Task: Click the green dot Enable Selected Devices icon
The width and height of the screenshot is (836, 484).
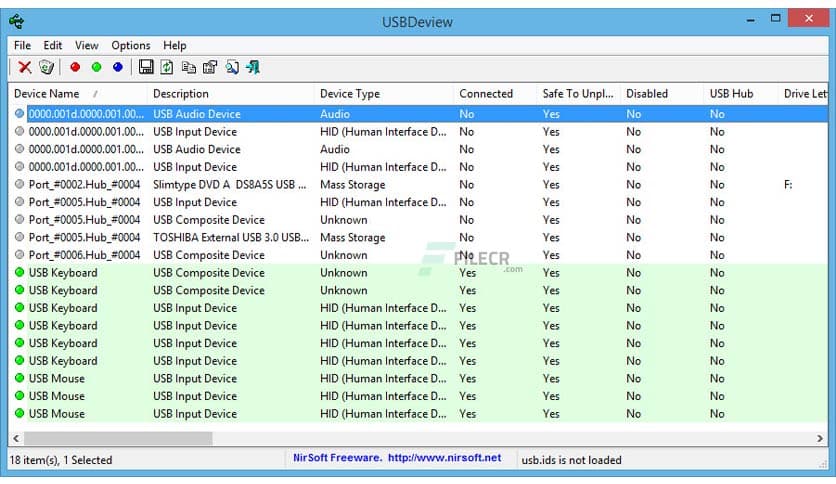Action: tap(97, 67)
